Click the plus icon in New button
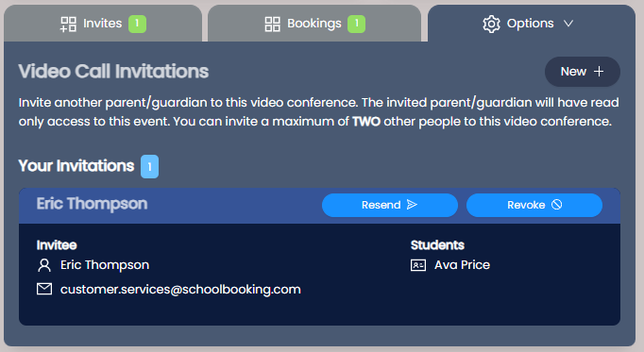This screenshot has width=644, height=352. coord(599,72)
